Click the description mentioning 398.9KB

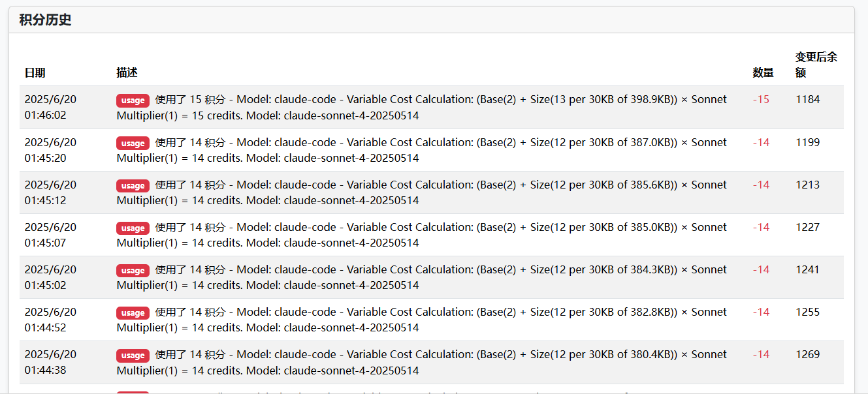pos(421,108)
